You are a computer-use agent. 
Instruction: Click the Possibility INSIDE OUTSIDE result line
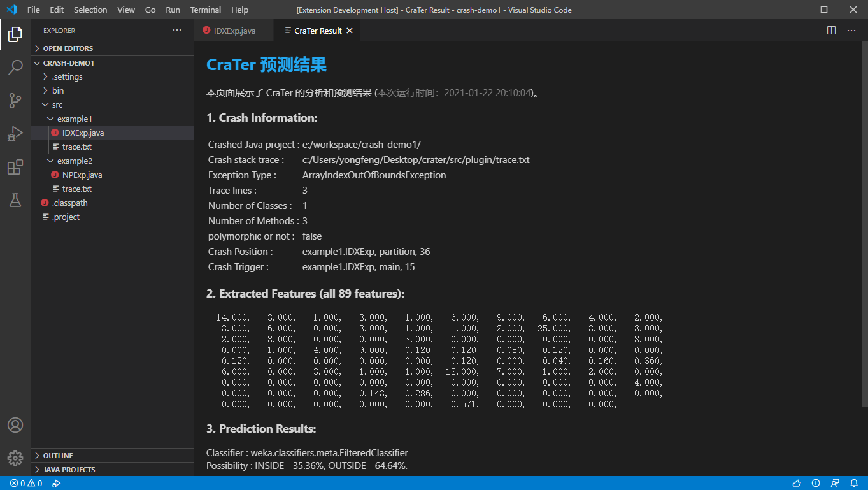pos(307,466)
